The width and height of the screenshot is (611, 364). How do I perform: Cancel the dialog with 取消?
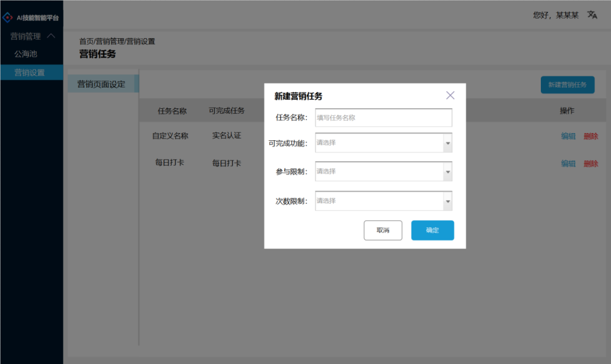383,230
